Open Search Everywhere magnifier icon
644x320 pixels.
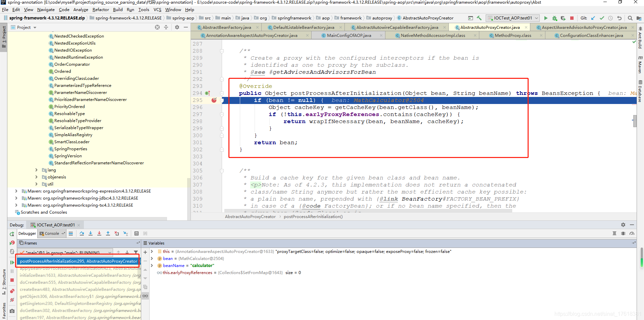click(630, 18)
